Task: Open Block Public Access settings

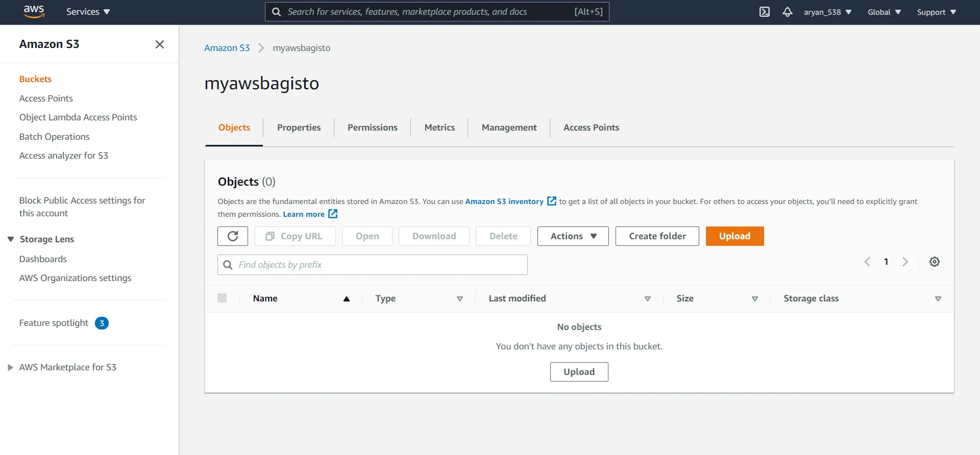Action: point(82,207)
